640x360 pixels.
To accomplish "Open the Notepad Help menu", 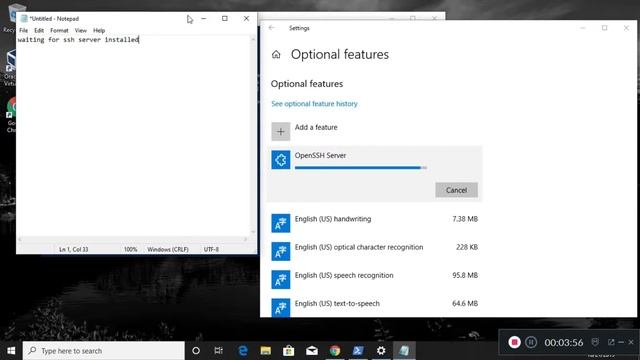I will [99, 30].
